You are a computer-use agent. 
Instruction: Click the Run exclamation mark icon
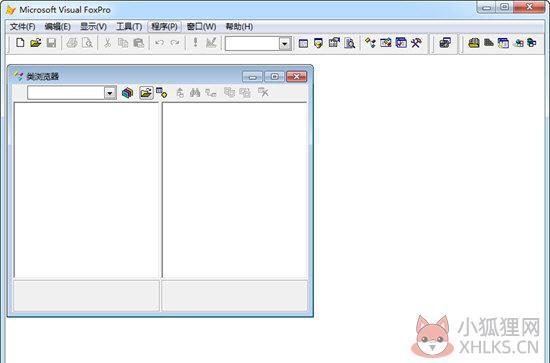coord(195,43)
